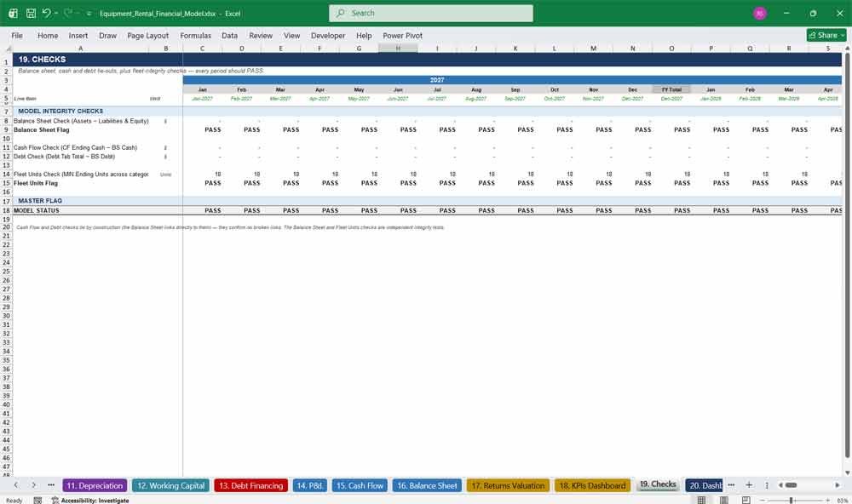
Task: Click the 2027 year header band
Action: 437,80
